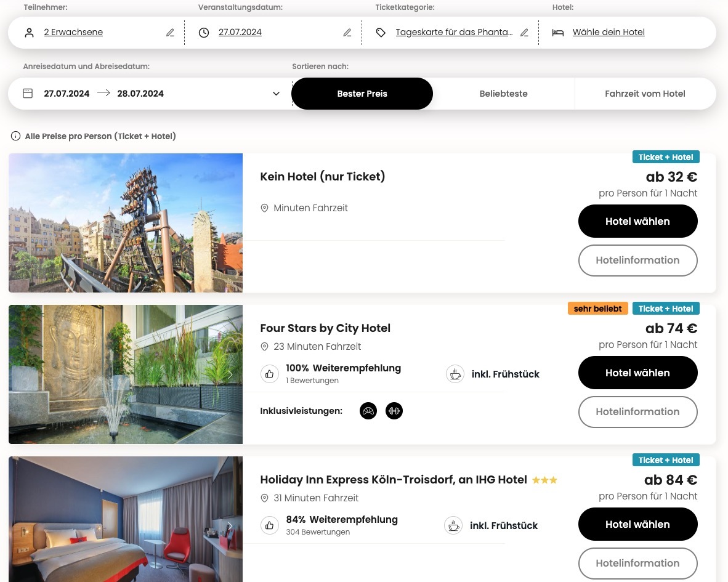Click location pin by 31 Minuten Fahrzeit
728x582 pixels.
[264, 498]
